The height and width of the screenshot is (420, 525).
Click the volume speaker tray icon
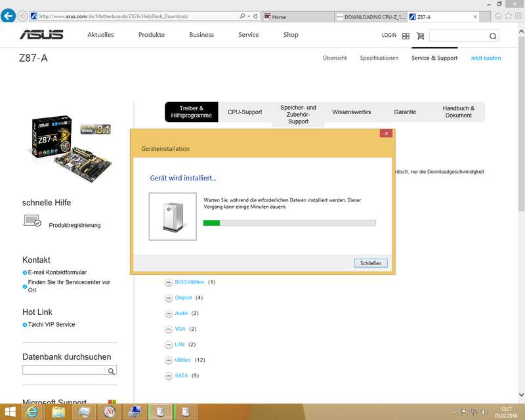[484, 412]
